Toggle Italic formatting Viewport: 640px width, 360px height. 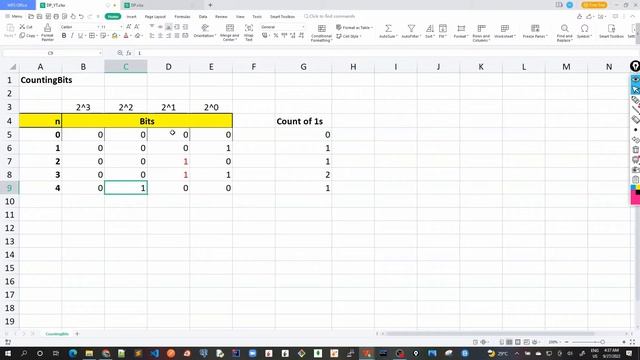pos(72,36)
